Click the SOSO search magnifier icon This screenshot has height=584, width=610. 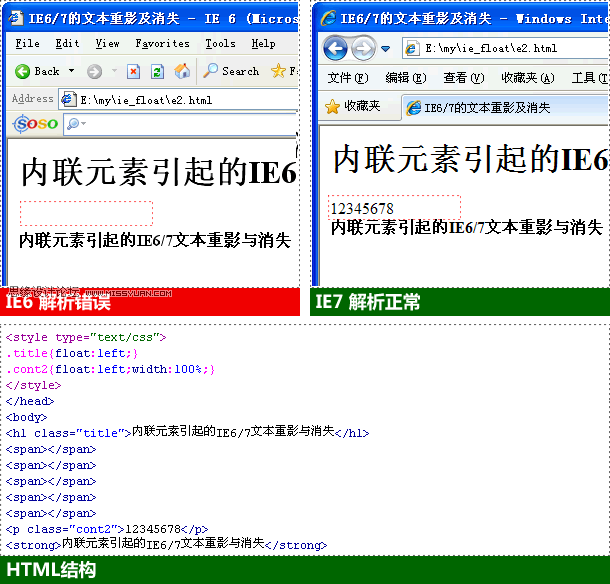73,124
